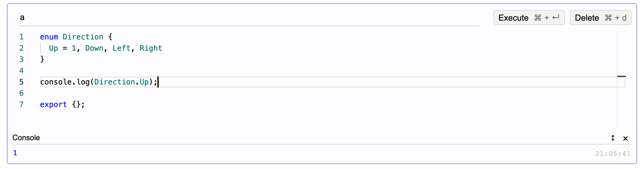Click console.log in the code
This screenshot has width=644, height=169.
click(65, 82)
